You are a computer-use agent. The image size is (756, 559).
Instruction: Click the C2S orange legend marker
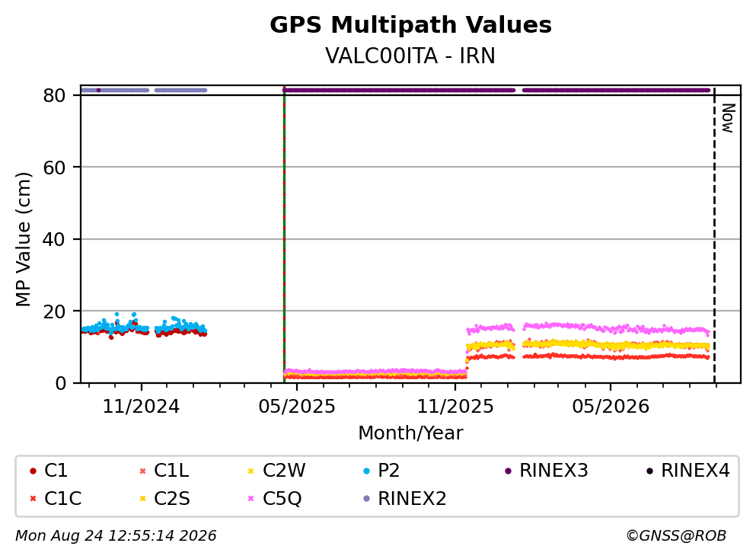pyautogui.click(x=142, y=498)
